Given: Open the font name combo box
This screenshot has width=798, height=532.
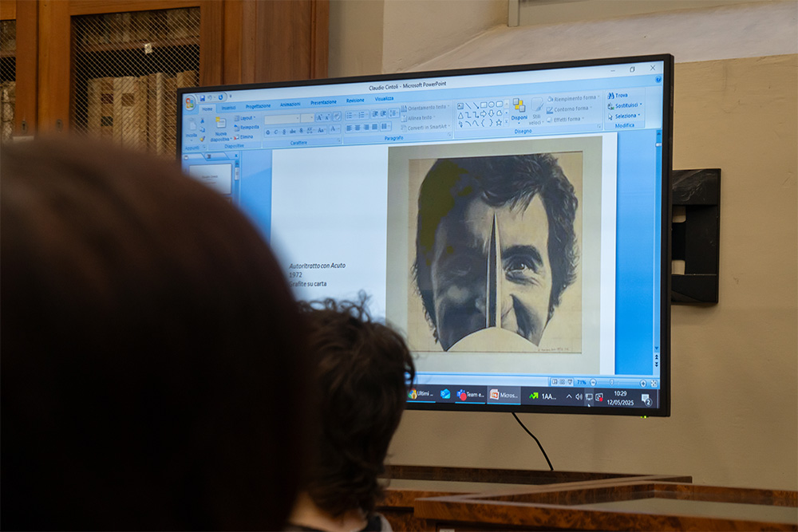Looking at the screenshot, I should coord(282,119).
